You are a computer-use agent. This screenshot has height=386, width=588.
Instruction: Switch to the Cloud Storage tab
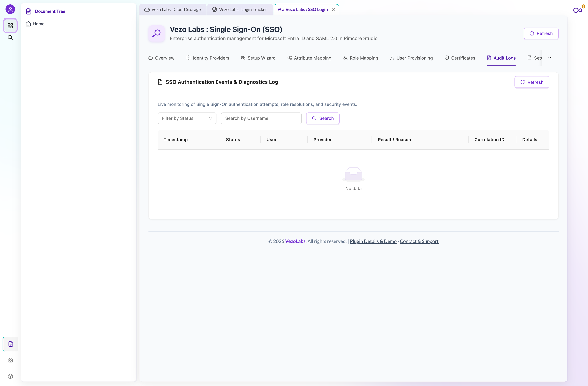point(172,10)
